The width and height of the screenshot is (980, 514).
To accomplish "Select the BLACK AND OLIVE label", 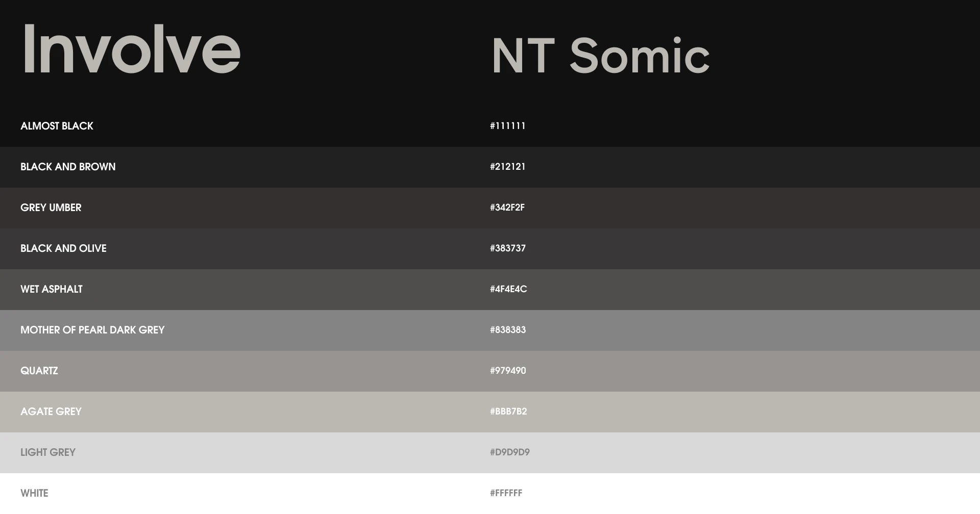I will point(63,248).
